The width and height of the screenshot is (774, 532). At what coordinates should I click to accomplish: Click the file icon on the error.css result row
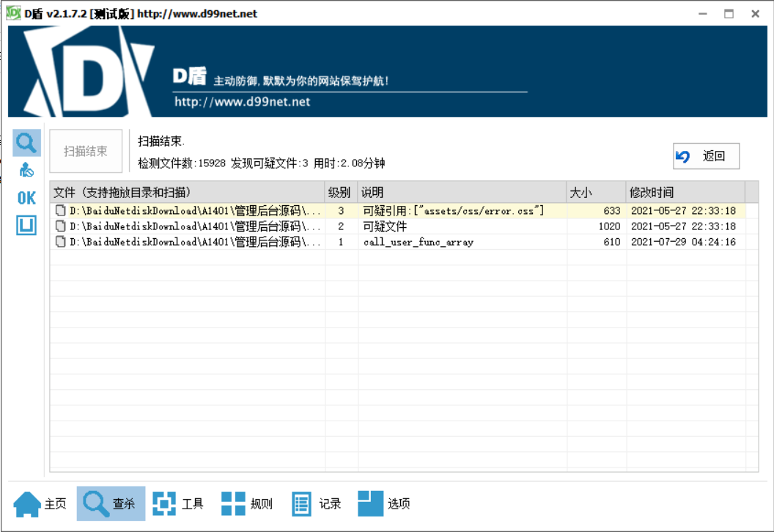tap(59, 211)
